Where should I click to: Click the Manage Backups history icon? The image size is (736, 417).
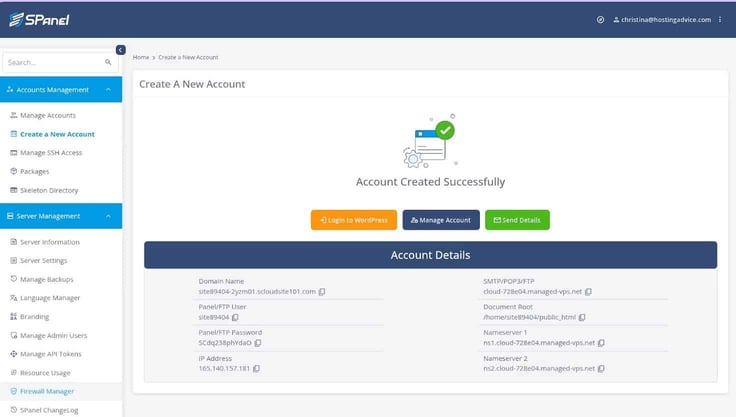coord(14,279)
